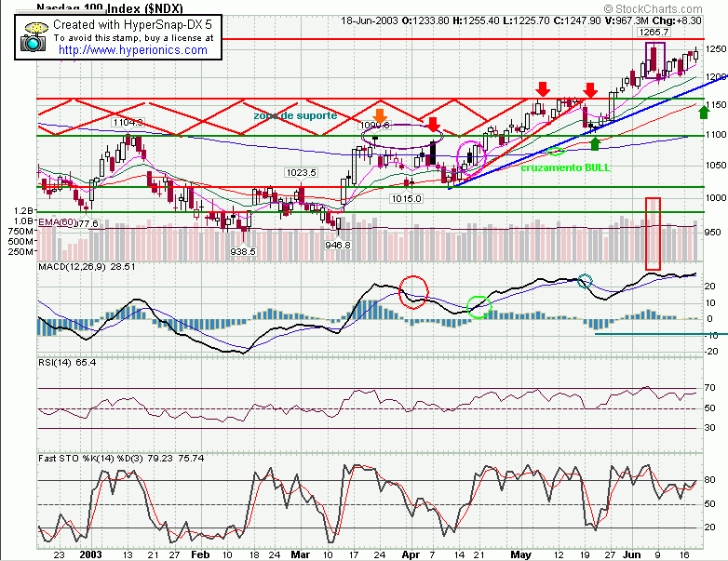Click the 1050 price axis label
Viewport: 728px width, 561px height.
[715, 166]
